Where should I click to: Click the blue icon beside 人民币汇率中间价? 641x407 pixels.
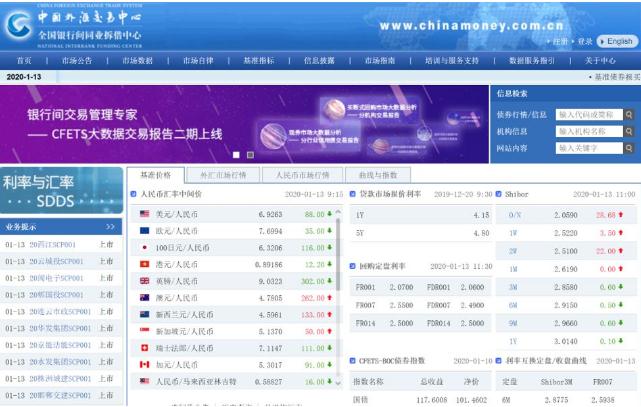point(133,194)
